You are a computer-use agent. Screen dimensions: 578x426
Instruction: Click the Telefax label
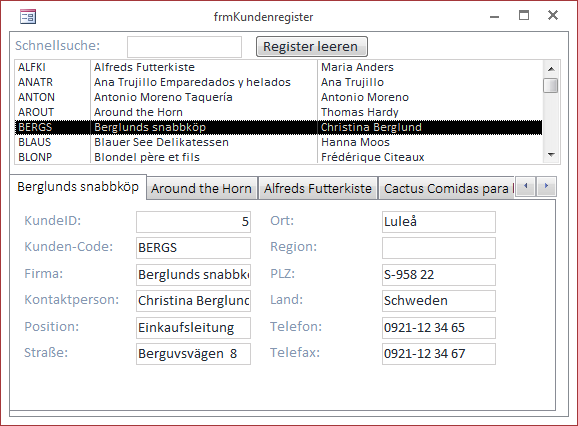295,353
